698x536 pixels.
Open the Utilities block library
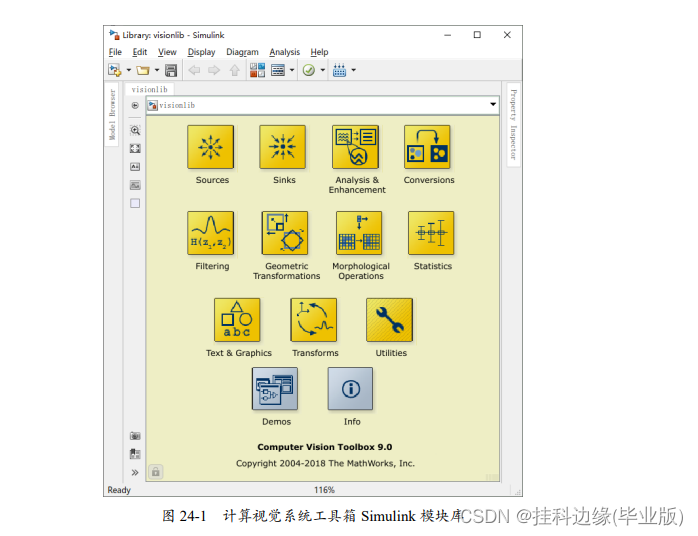(x=390, y=320)
